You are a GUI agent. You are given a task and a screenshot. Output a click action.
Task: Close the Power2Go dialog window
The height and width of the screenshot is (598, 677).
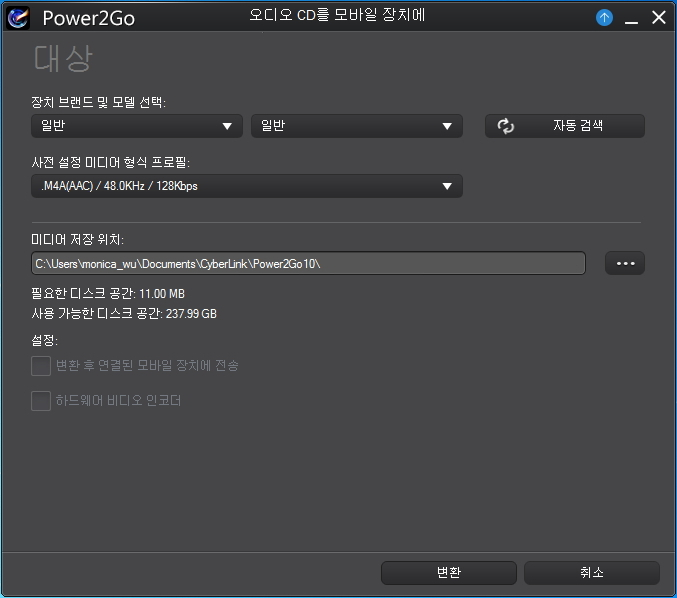point(658,18)
